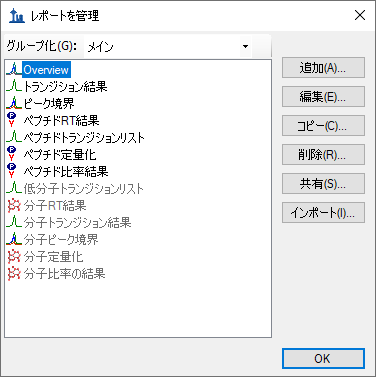
Task: Click the ペプチド定量化 peptide icon
Action: pos(12,154)
